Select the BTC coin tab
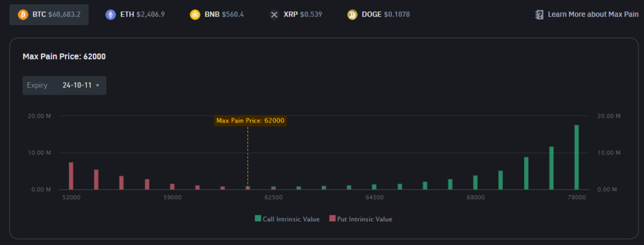The width and height of the screenshot is (644, 245). [x=49, y=15]
